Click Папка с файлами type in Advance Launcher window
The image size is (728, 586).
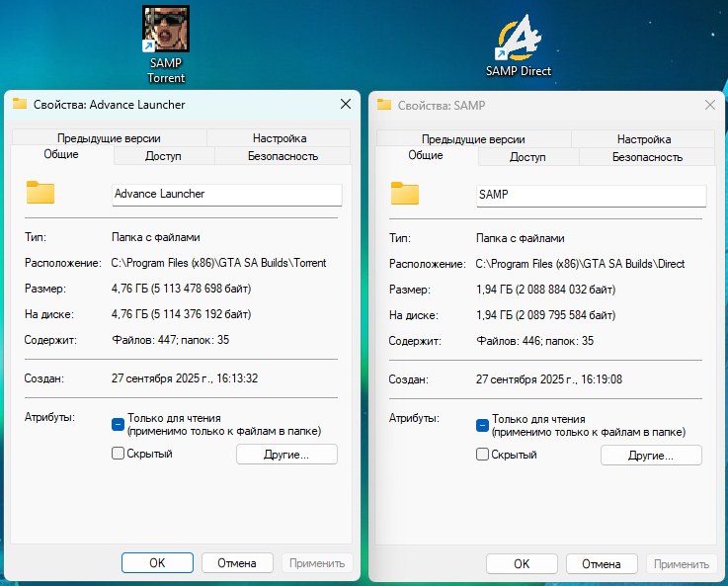(x=155, y=237)
